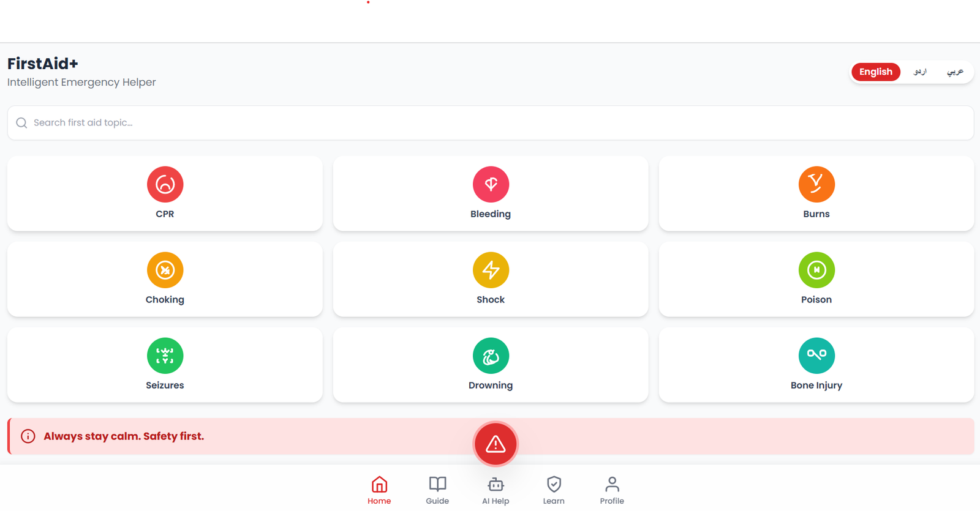The height and width of the screenshot is (511, 980).
Task: Open the Profile tab
Action: (x=612, y=490)
